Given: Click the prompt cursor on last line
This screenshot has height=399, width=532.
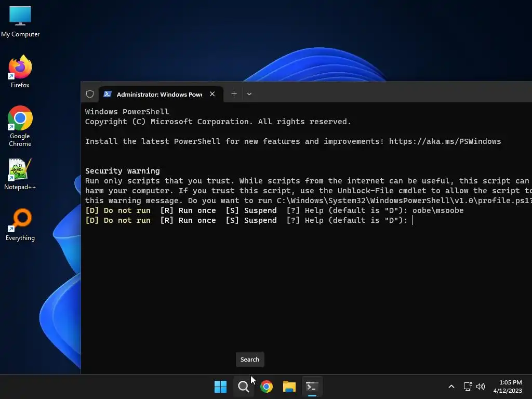Looking at the screenshot, I should (413, 220).
